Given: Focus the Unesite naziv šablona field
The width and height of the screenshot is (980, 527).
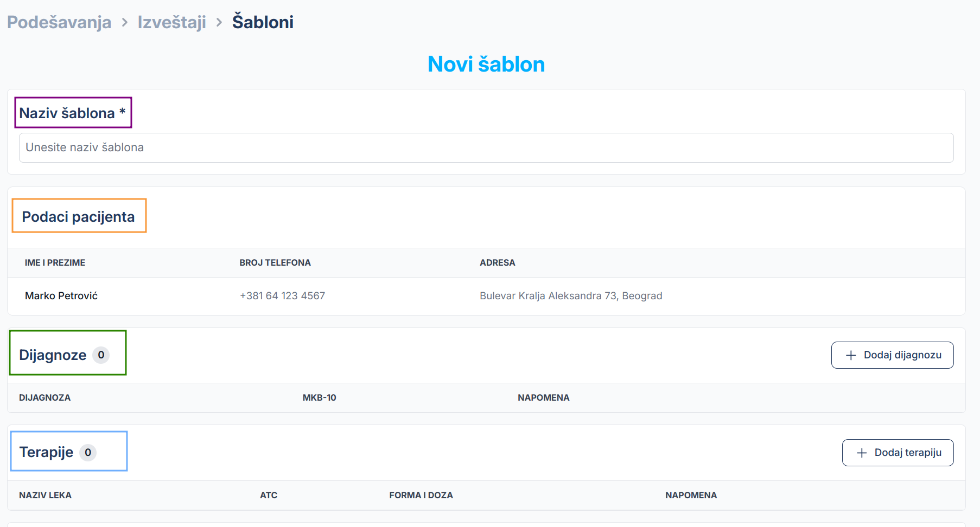Looking at the screenshot, I should [486, 147].
